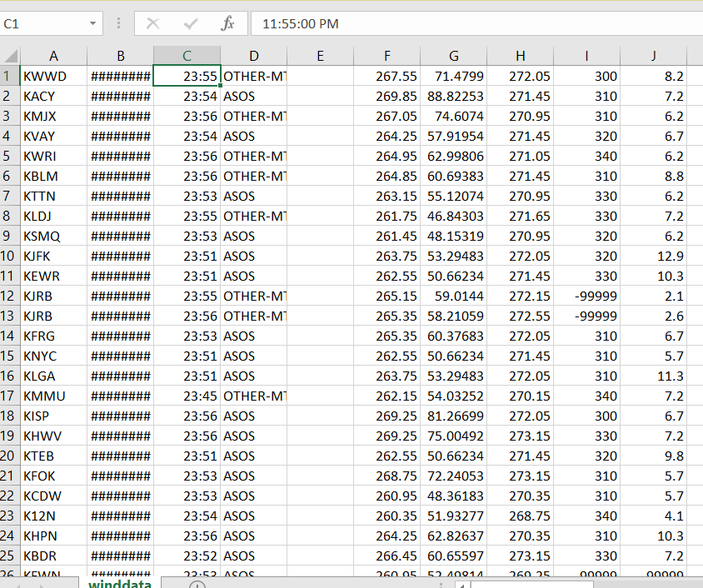Select cell with value 11.3
Screen dimensions: 703x588
click(x=654, y=376)
